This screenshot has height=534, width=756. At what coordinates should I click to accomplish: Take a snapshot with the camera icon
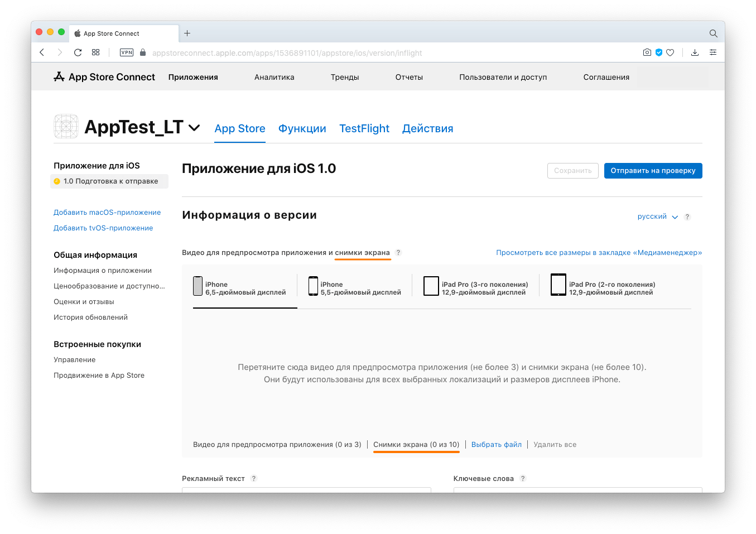click(x=647, y=52)
